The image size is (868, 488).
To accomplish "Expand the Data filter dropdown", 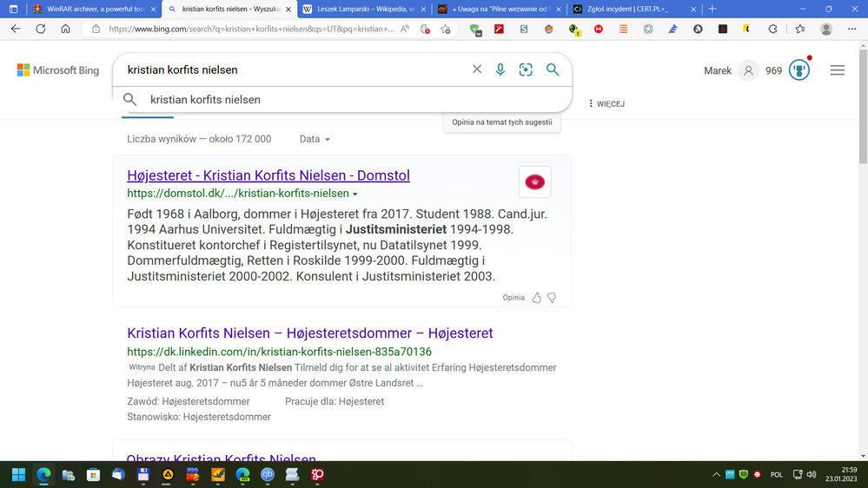I will click(315, 139).
